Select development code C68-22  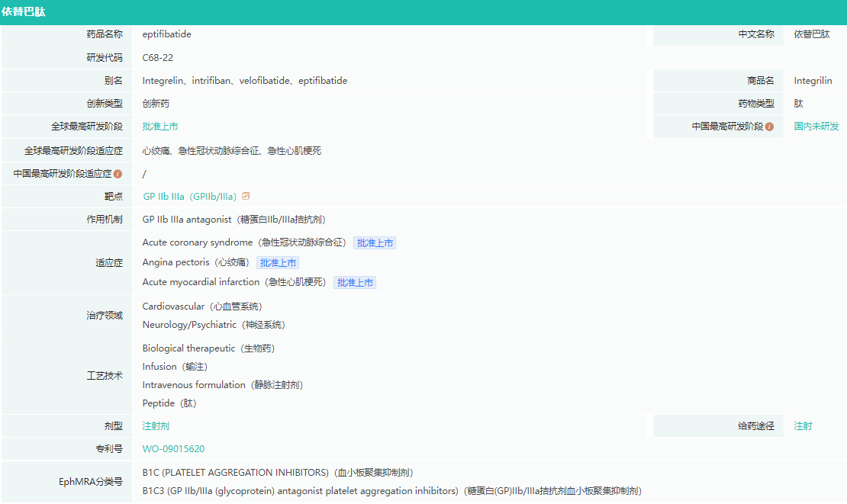click(x=158, y=58)
